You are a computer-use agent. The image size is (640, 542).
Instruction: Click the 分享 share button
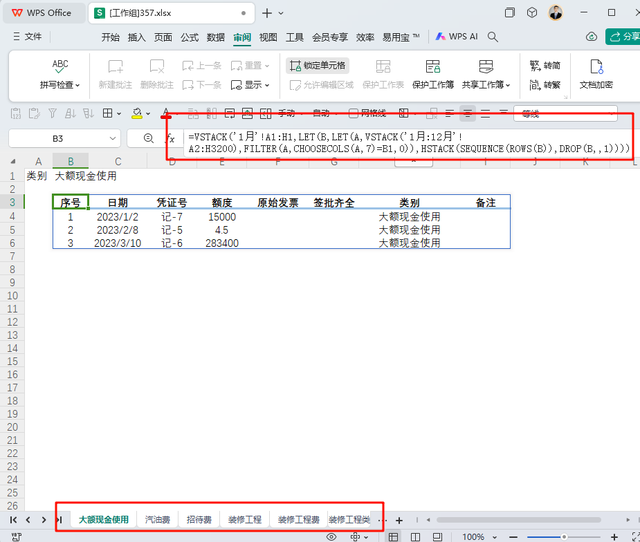[623, 37]
